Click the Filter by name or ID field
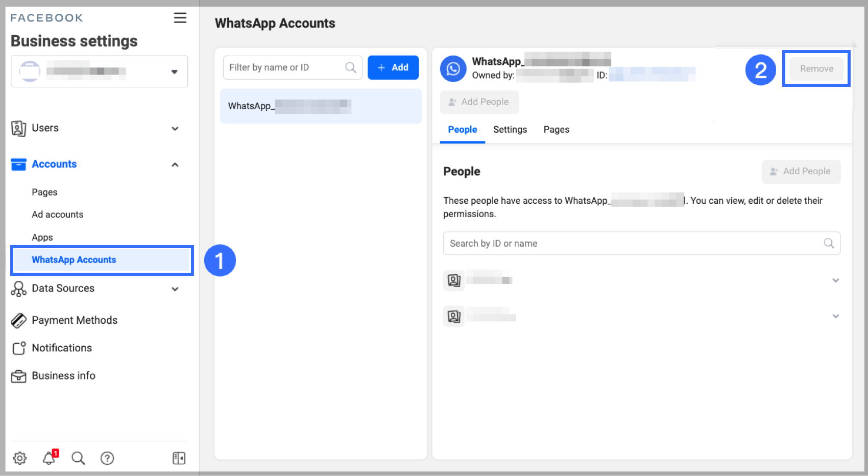This screenshot has width=868, height=476. point(293,67)
